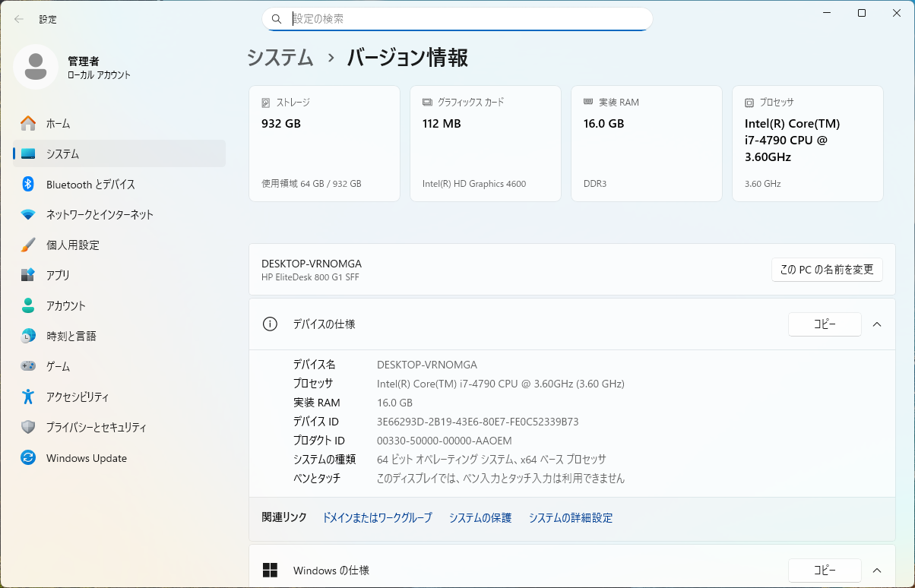
Task: Click the 設定の検索 search field
Action: click(x=464, y=19)
